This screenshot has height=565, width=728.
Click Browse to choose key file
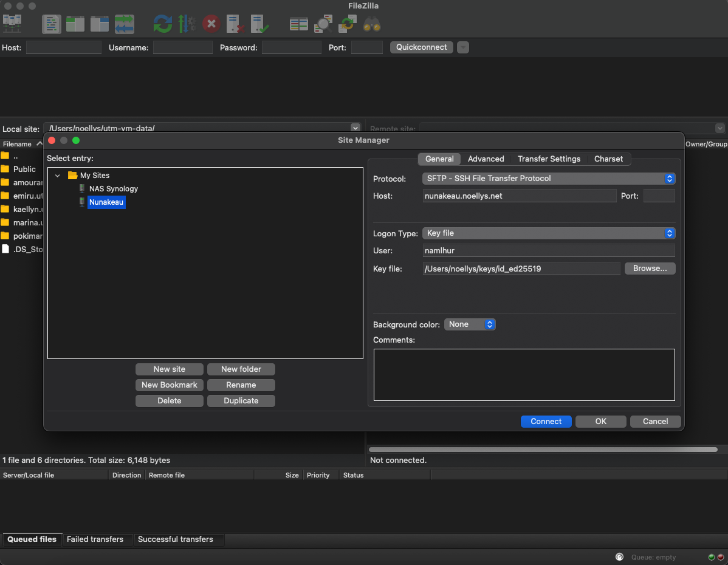(x=650, y=269)
